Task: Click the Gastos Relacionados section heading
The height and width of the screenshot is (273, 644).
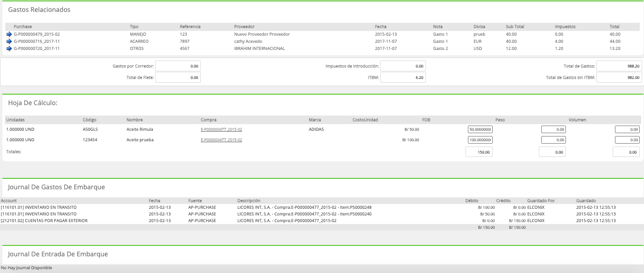Action: click(40, 10)
